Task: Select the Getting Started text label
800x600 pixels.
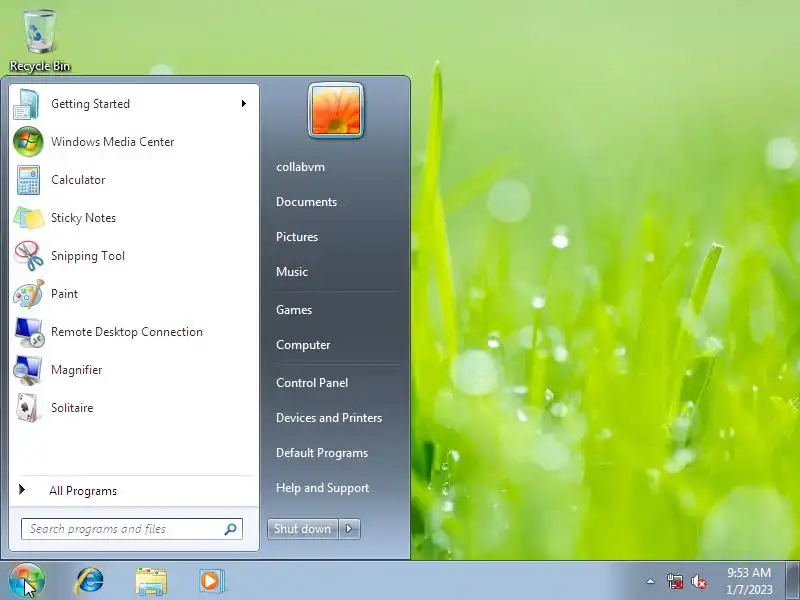Action: (90, 104)
